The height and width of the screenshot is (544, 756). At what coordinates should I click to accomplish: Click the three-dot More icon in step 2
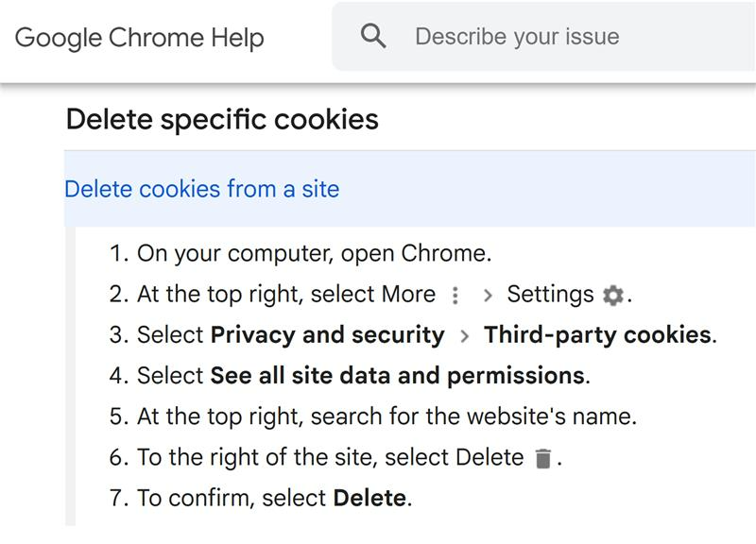coord(455,296)
